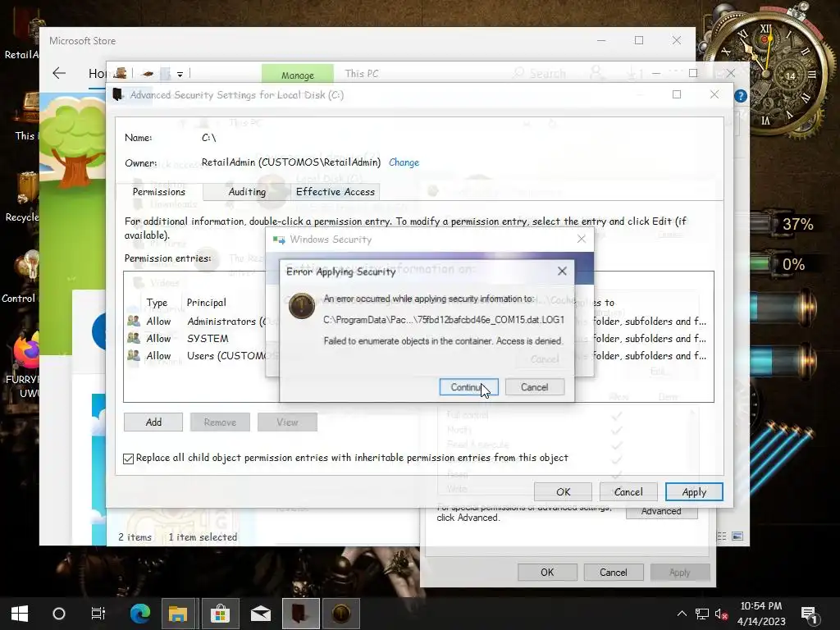The width and height of the screenshot is (840, 630).
Task: Click OK in Advanced Security Settings
Action: (563, 492)
